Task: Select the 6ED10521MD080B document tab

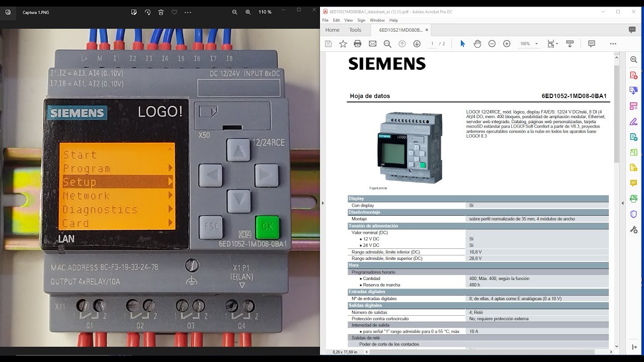Action: click(400, 30)
